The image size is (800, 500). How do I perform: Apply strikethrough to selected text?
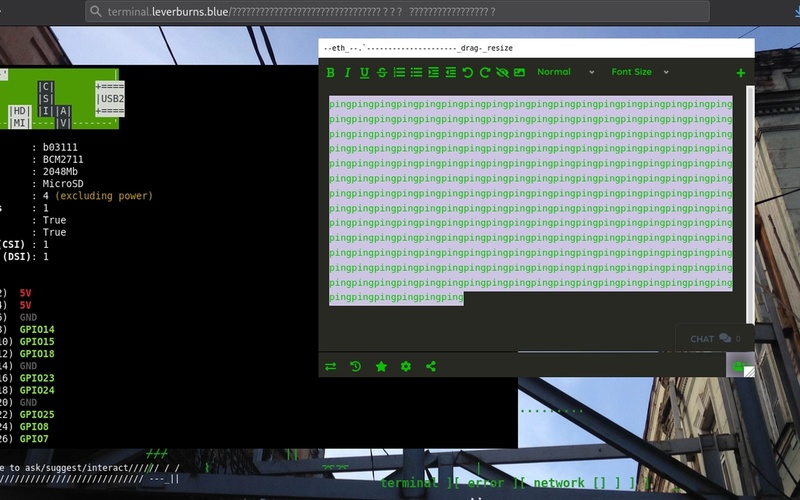pyautogui.click(x=381, y=72)
